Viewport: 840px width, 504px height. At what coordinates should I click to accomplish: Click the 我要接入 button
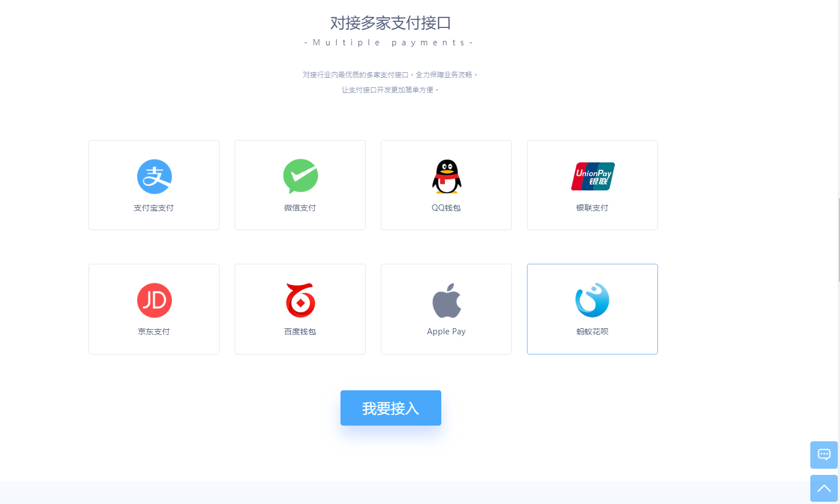[x=391, y=408]
